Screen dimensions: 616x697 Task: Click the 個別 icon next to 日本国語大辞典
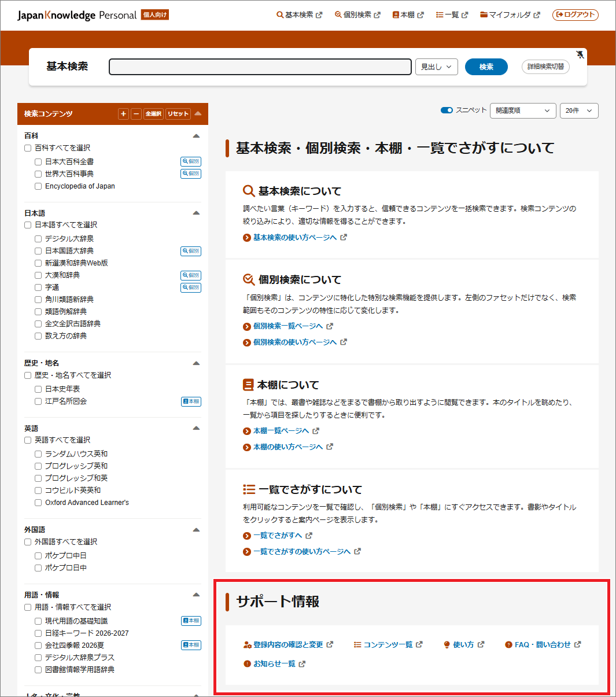[191, 251]
